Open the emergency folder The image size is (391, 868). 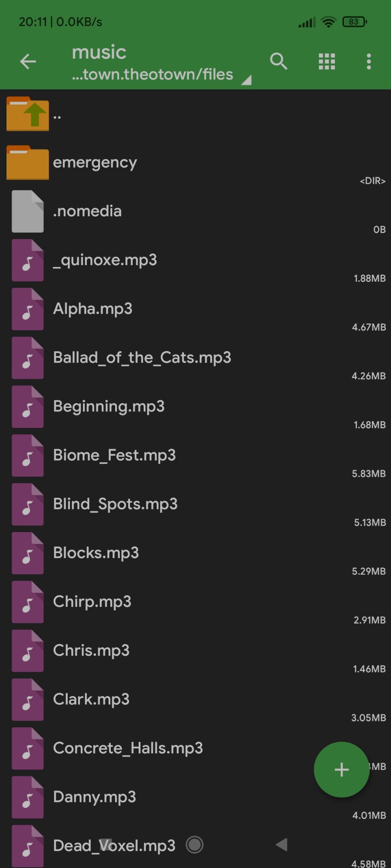(x=195, y=163)
